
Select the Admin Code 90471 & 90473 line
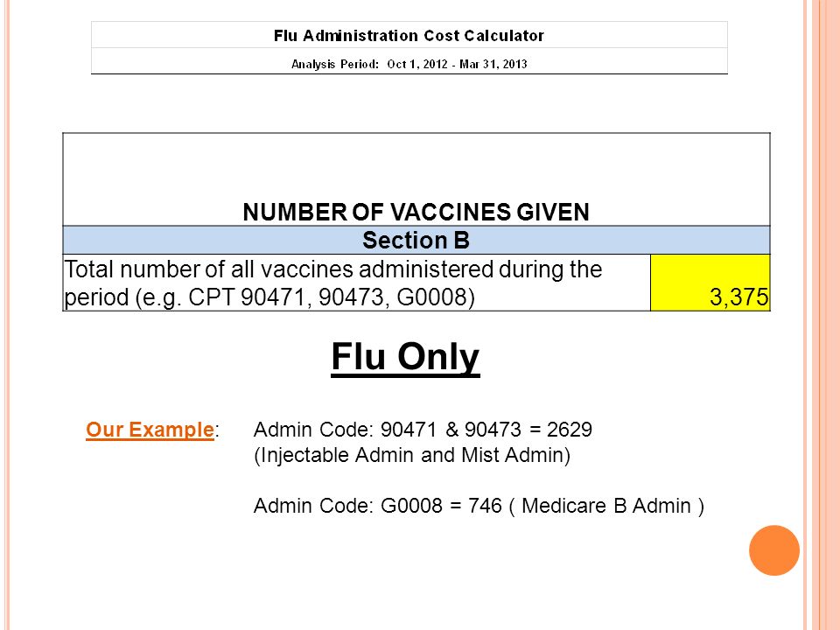[423, 430]
